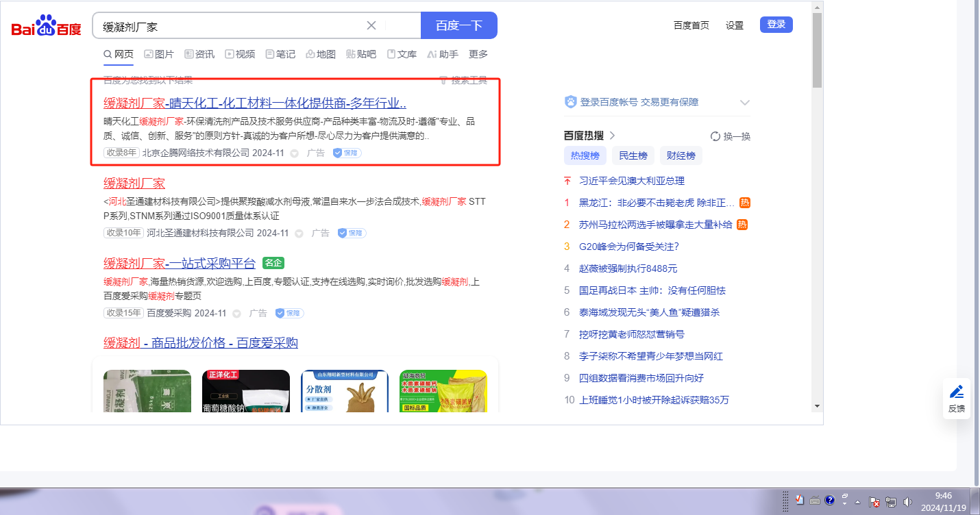Open hot topic 苏州马拉松两选手被曝拿走大量补给

point(655,225)
